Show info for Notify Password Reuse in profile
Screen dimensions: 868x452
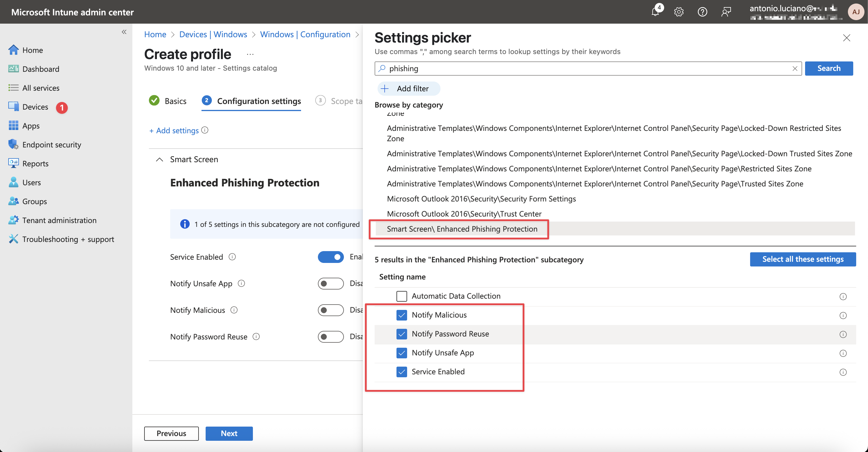(x=256, y=336)
